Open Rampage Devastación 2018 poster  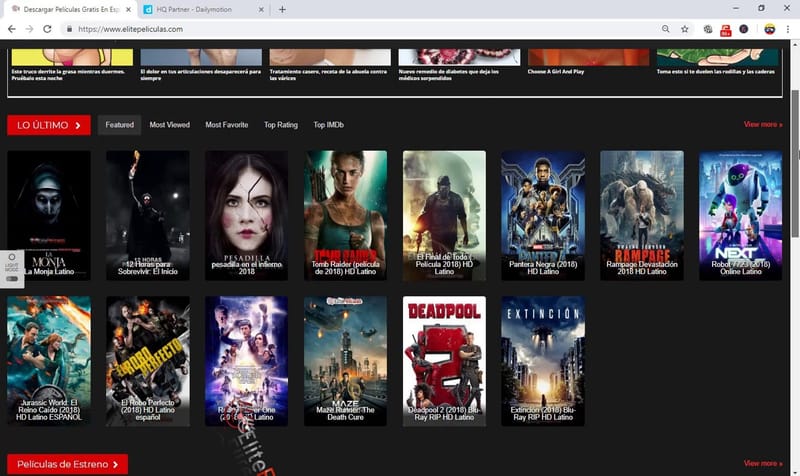[642, 215]
